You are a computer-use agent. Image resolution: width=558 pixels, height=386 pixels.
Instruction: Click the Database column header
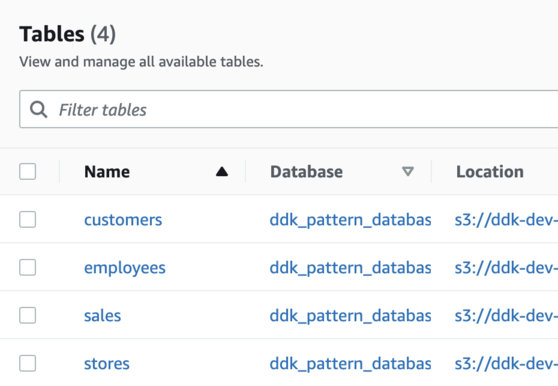point(306,172)
